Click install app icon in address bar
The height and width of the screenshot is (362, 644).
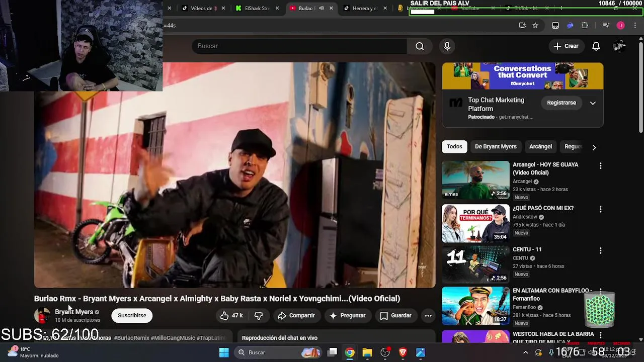tap(522, 26)
